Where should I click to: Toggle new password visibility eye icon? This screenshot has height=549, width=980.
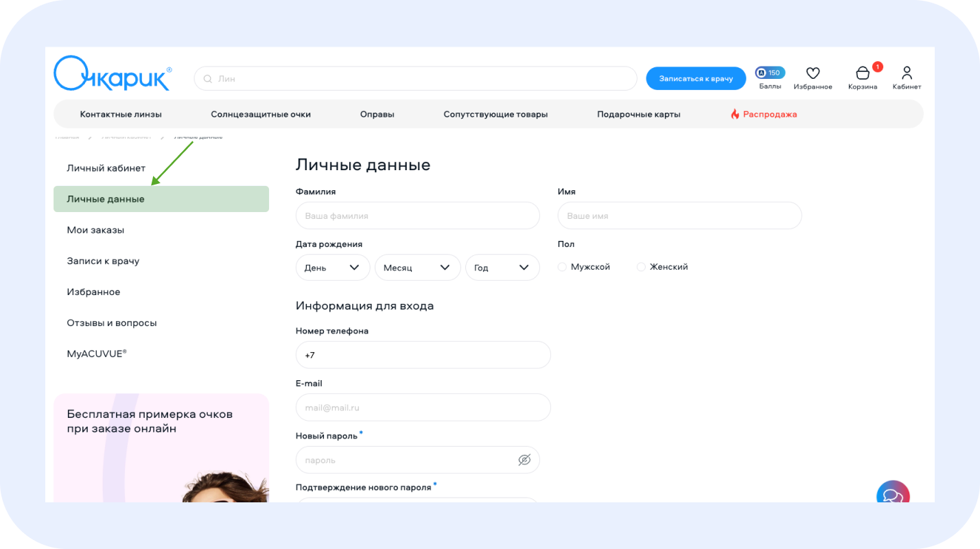tap(524, 460)
